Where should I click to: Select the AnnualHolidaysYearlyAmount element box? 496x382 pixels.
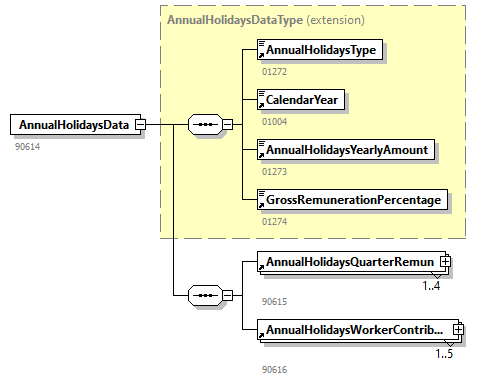(x=346, y=150)
